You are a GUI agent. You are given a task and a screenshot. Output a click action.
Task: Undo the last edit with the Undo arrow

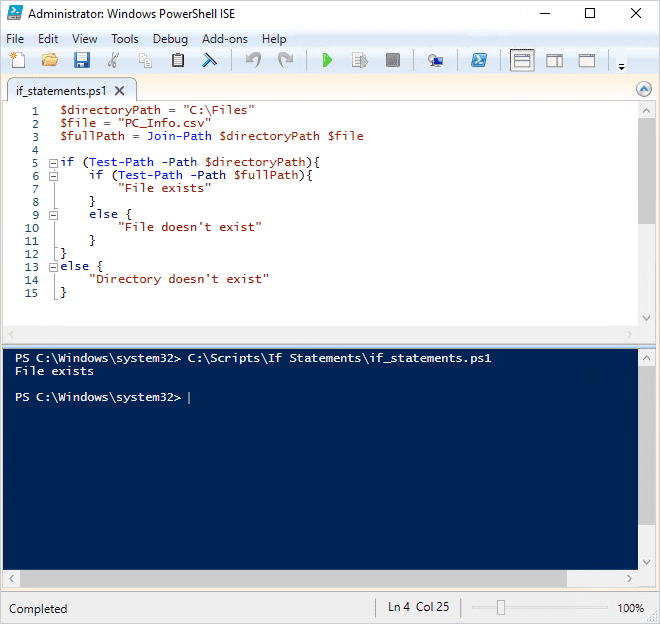(x=253, y=60)
